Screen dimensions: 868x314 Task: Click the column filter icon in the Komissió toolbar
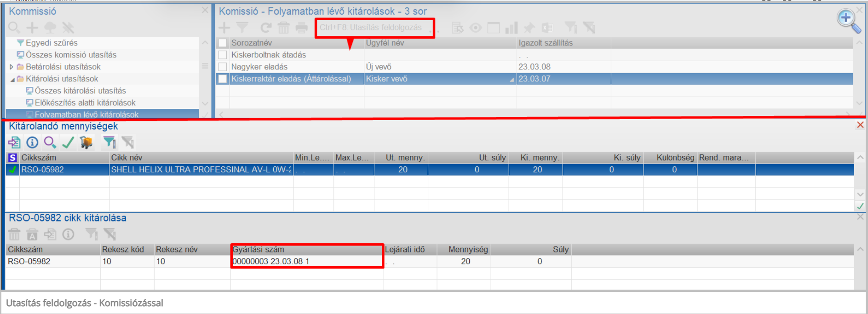571,28
